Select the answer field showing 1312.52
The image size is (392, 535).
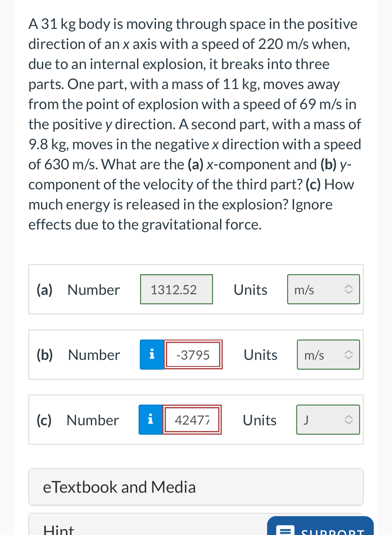click(x=176, y=289)
